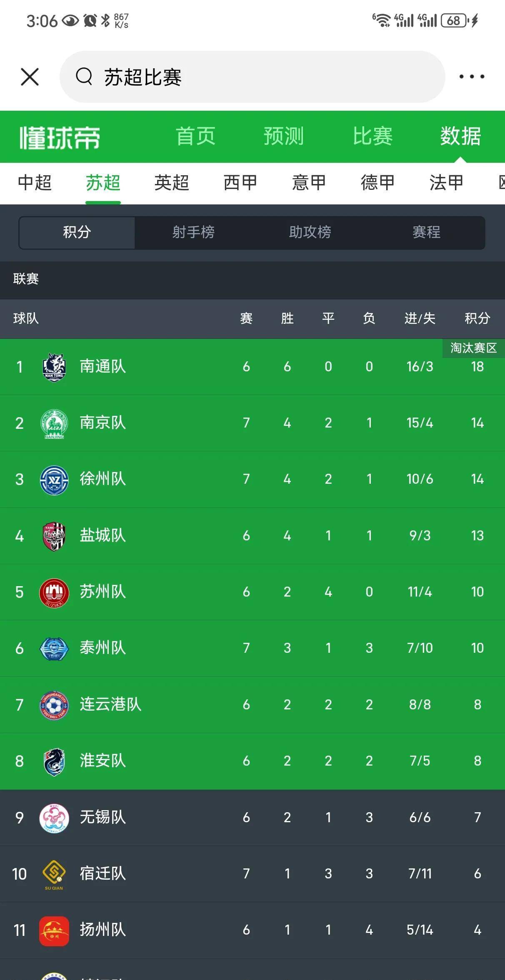Open the three-dot more options menu
505x980 pixels.
[x=472, y=77]
